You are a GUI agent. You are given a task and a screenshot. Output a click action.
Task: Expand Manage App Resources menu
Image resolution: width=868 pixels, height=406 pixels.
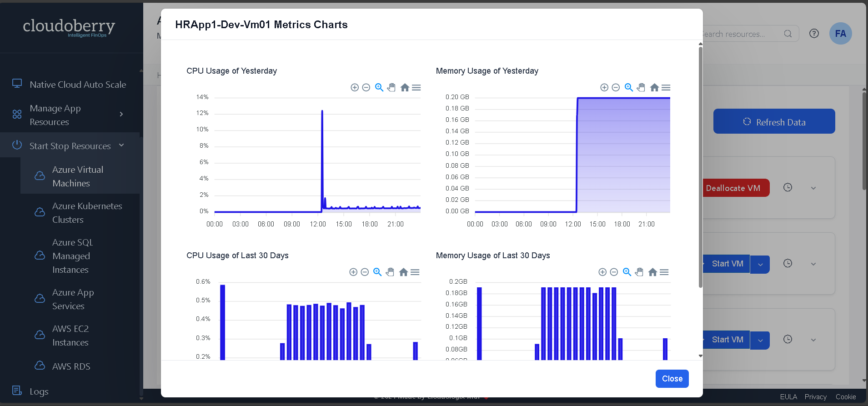coord(70,115)
